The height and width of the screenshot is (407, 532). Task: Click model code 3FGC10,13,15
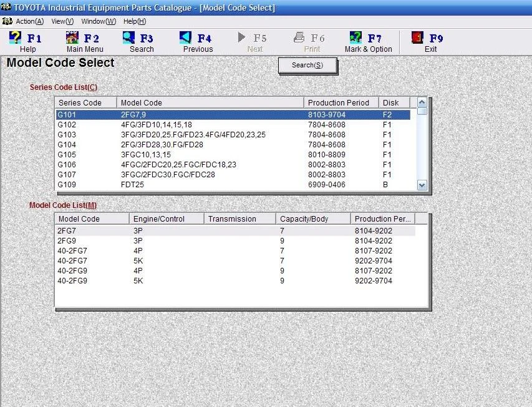(x=146, y=154)
